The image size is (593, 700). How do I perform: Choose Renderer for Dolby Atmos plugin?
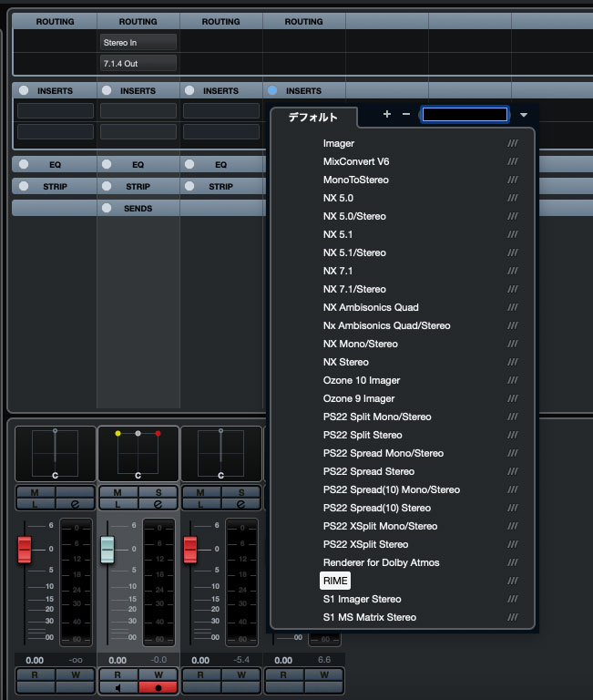[381, 562]
